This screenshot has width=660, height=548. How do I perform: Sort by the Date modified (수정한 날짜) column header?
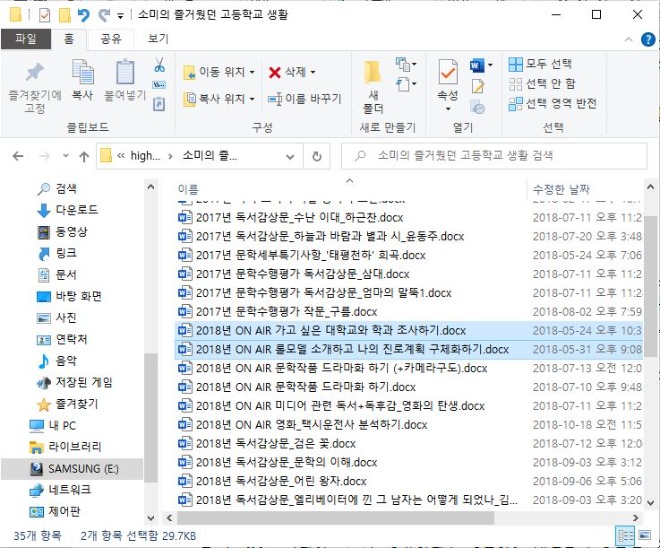pos(561,189)
